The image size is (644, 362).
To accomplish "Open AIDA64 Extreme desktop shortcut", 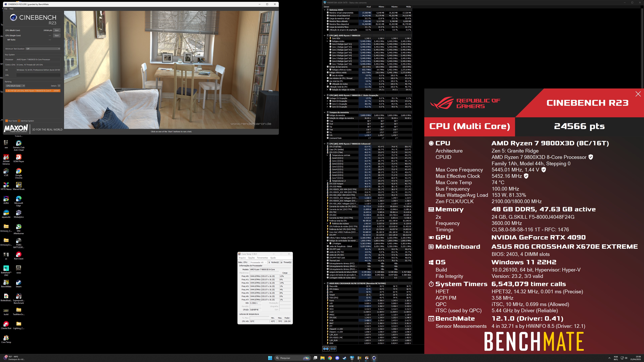I will (6, 159).
